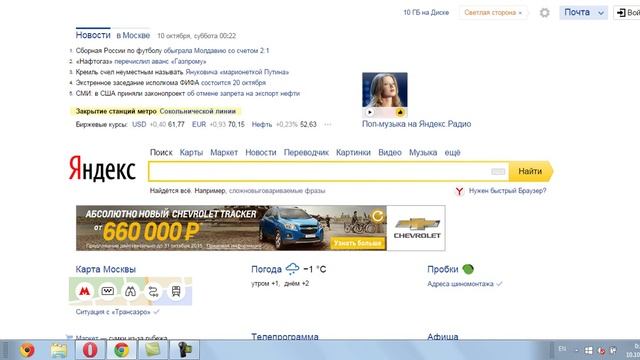Open Карты service
This screenshot has height=360, width=640.
point(191,153)
